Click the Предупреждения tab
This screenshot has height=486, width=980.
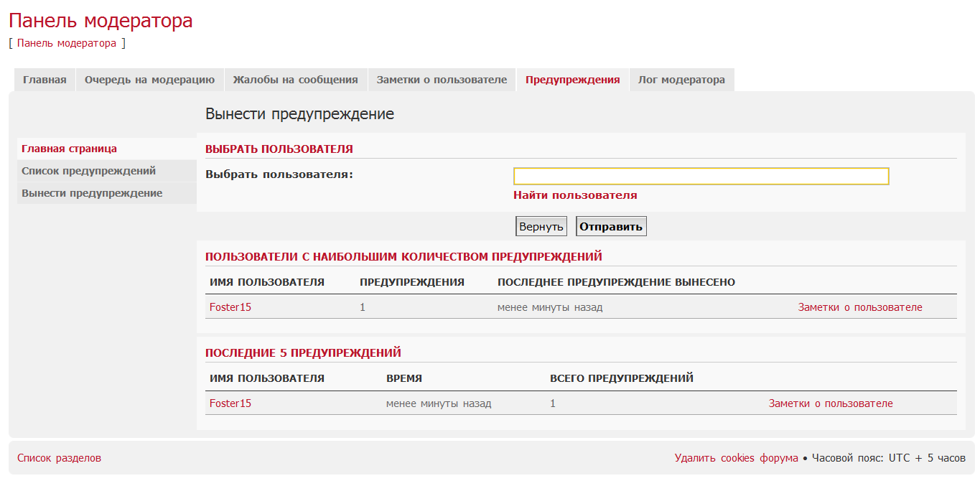pyautogui.click(x=572, y=80)
